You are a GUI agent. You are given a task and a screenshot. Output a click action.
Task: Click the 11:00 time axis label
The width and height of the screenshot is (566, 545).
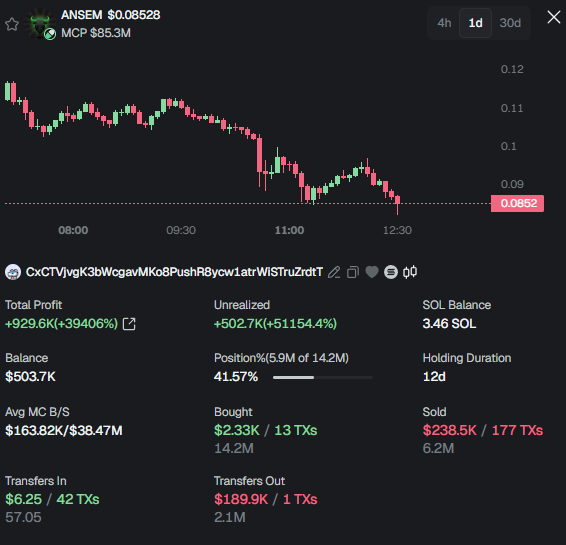coord(289,230)
